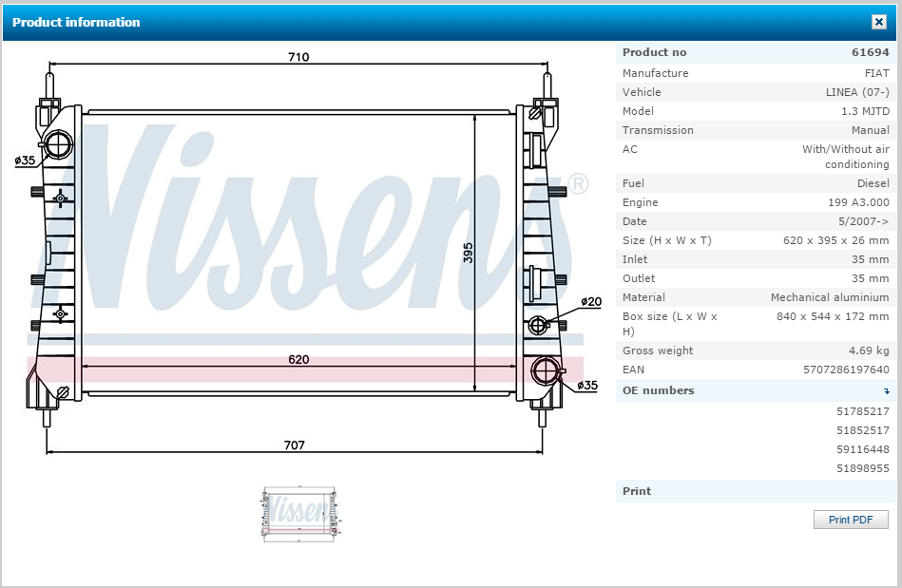Viewport: 902px width, 588px height.
Task: Click the With/Without air conditioning value
Action: 846,157
